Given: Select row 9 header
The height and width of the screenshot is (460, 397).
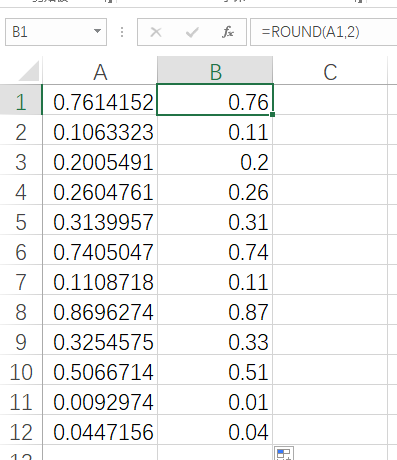Looking at the screenshot, I should click(21, 340).
